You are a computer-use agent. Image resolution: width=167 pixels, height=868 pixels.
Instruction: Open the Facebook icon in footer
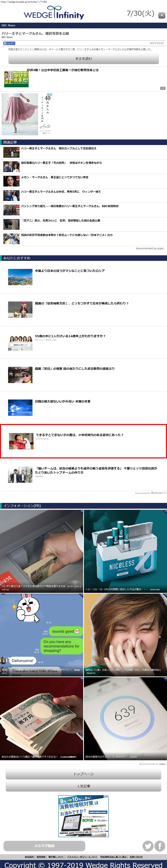click(160, 846)
